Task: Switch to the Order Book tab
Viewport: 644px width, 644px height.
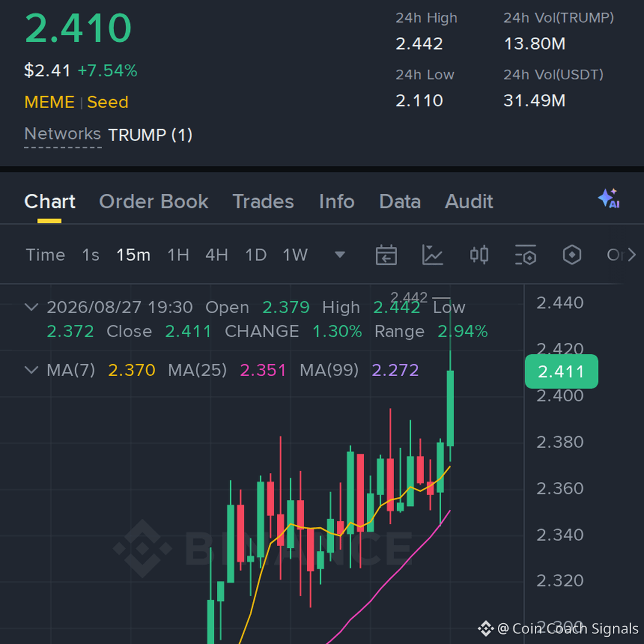Action: 154,202
